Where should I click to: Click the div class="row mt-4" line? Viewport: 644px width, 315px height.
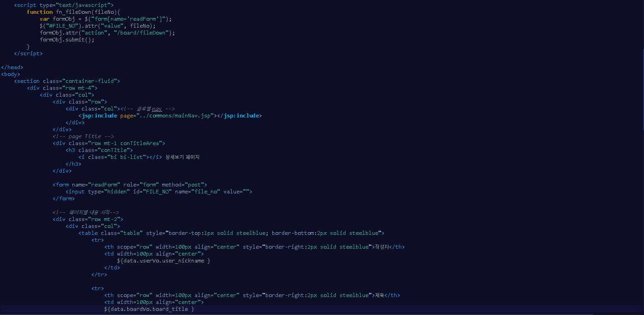coord(62,88)
